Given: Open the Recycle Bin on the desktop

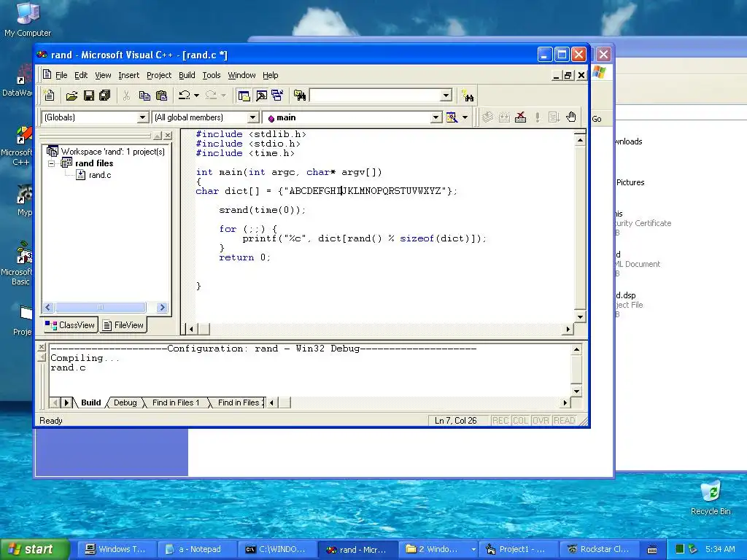Looking at the screenshot, I should pos(711,497).
